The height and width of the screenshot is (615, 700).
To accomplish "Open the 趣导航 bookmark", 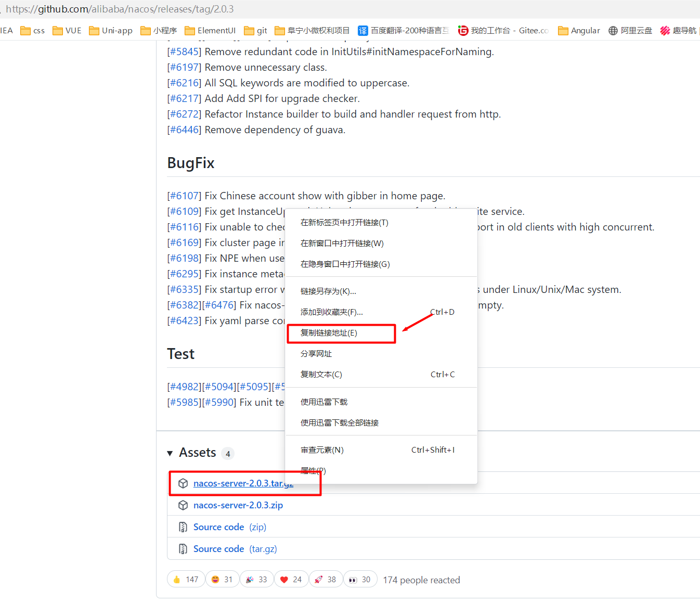I will pyautogui.click(x=678, y=31).
